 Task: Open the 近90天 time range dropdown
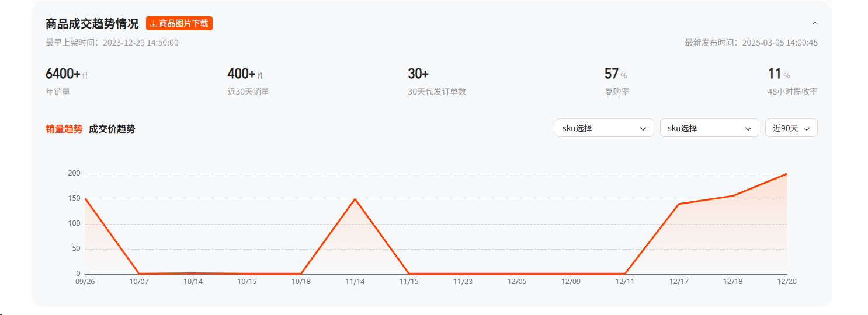click(x=791, y=128)
